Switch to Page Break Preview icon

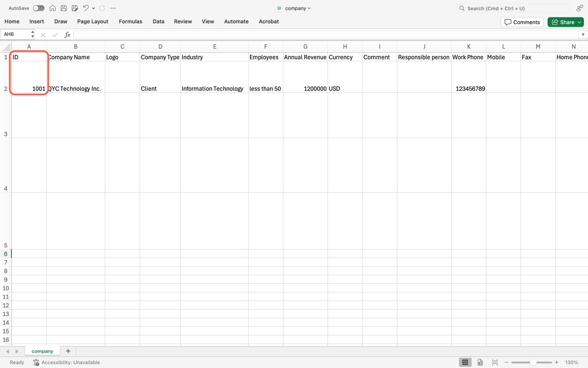[495, 362]
